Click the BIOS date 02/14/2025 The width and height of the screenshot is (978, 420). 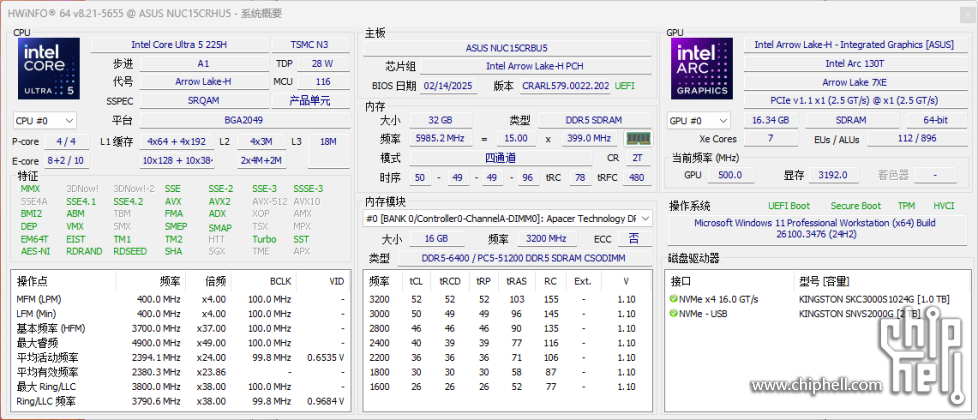click(x=448, y=86)
